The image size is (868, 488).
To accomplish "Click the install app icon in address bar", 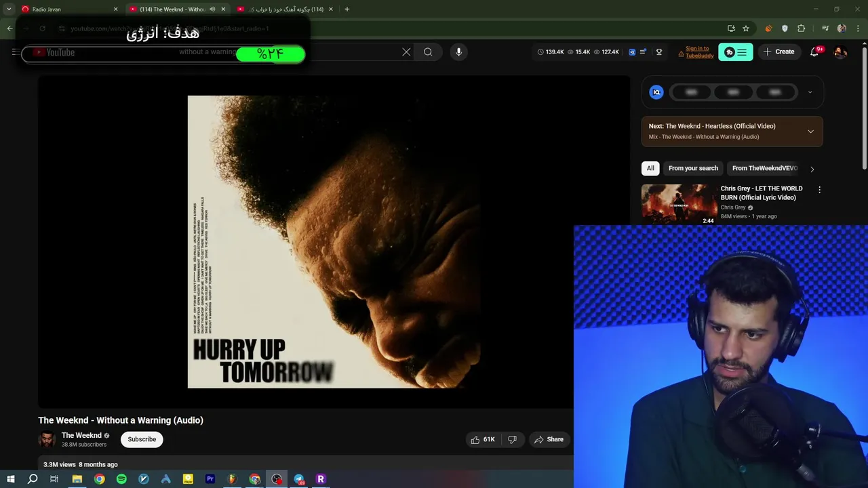I will tap(731, 28).
